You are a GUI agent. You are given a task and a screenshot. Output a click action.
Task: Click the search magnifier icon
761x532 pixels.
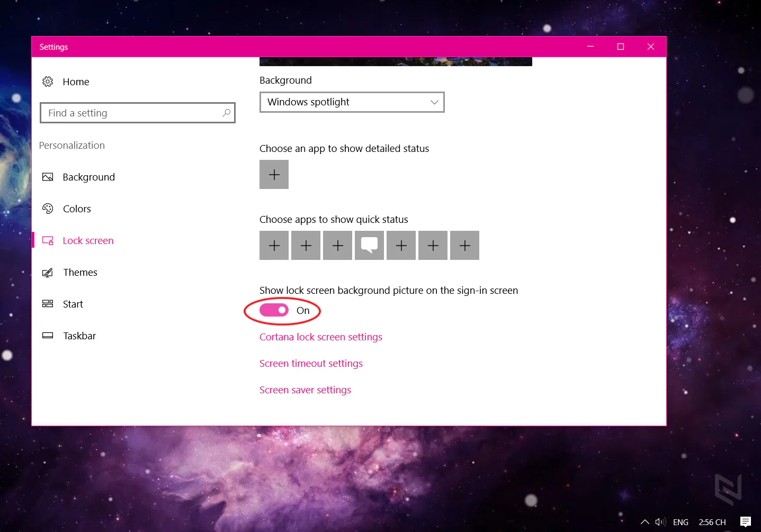click(x=226, y=113)
